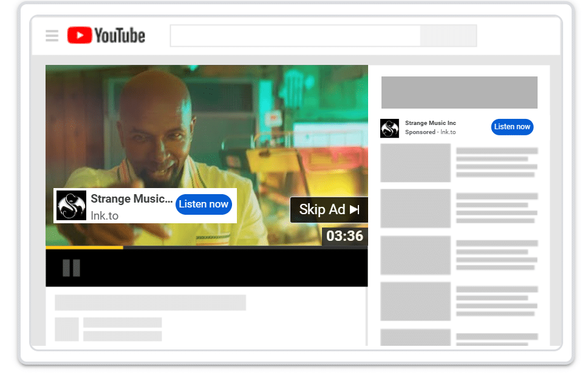The image size is (588, 381).
Task: Click the hamburger menu icon
Action: (x=52, y=35)
